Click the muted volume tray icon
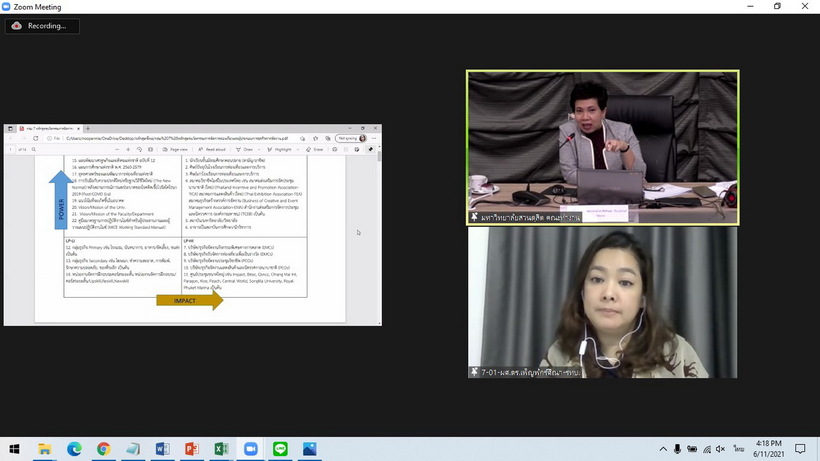Image resolution: width=820 pixels, height=461 pixels. pos(721,449)
